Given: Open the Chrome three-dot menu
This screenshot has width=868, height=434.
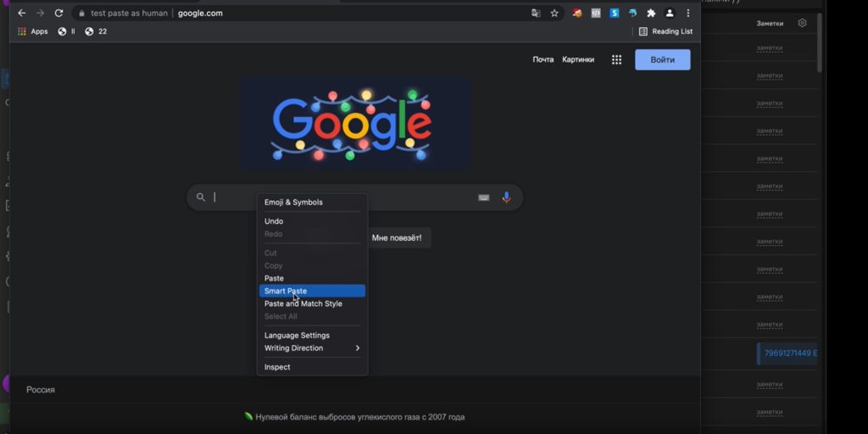Looking at the screenshot, I should [688, 14].
